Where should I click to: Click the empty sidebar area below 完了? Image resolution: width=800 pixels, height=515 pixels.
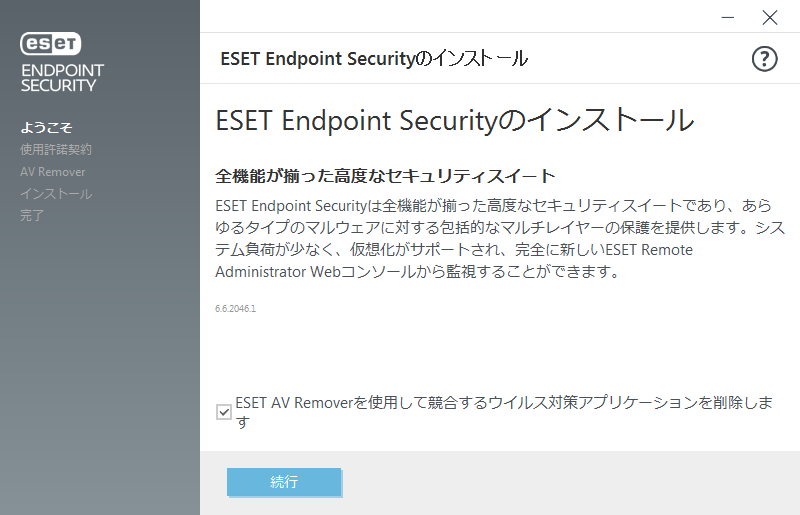[x=100, y=370]
